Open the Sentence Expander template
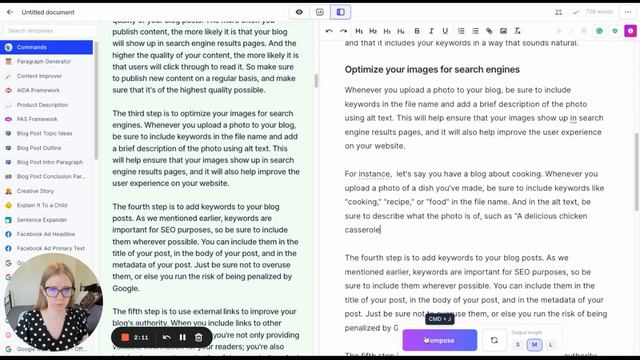640x360 pixels. tap(47, 220)
